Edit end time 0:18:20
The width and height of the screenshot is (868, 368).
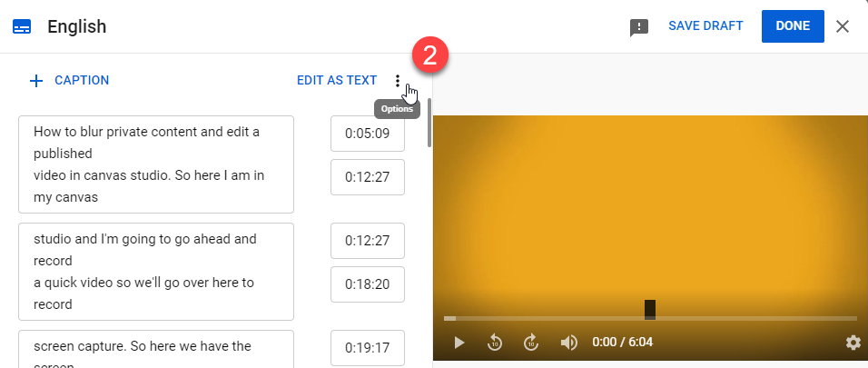(x=368, y=284)
